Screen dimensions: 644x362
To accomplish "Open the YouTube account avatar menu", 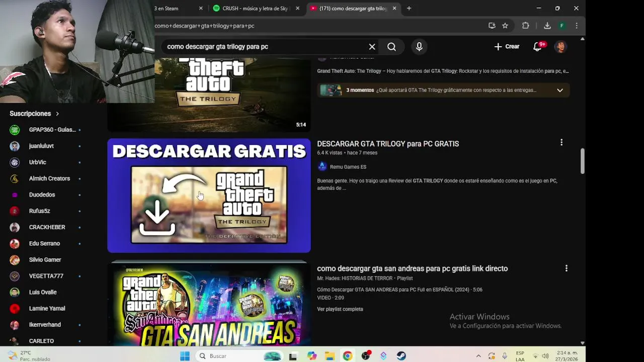I will [560, 47].
